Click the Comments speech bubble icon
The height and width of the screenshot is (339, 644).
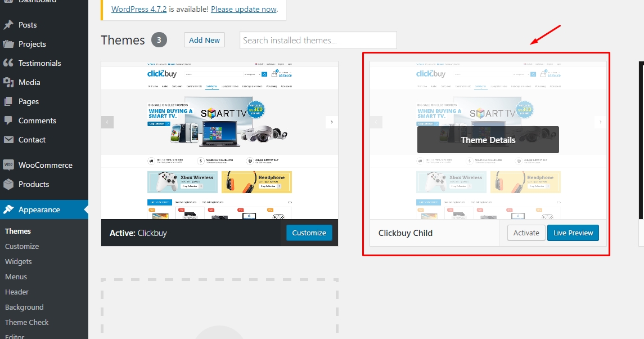[x=8, y=121]
